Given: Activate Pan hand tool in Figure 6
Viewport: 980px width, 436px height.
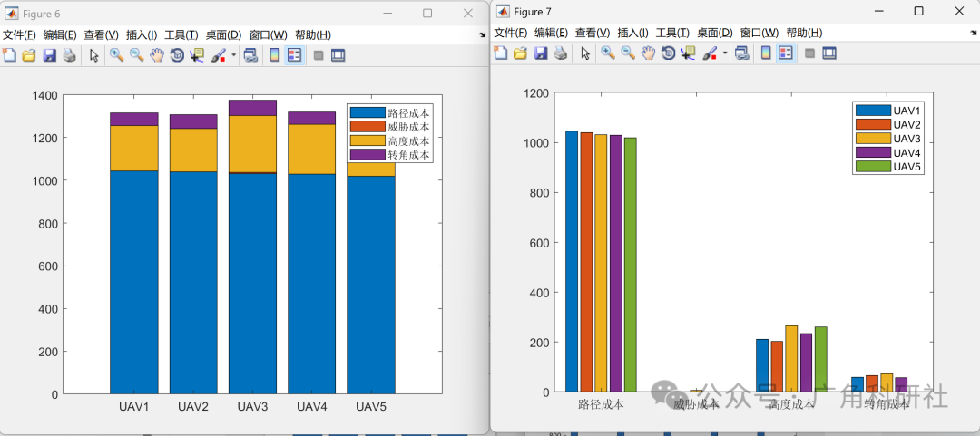Looking at the screenshot, I should click(156, 55).
